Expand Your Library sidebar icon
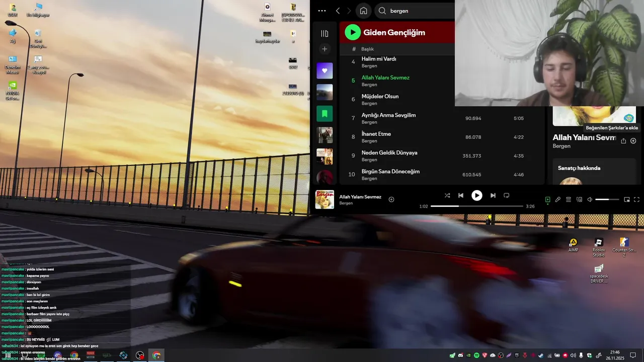Screen dimensions: 644x362 tap(325, 33)
